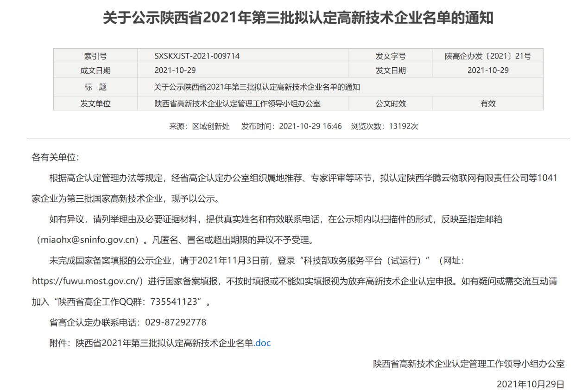Viewport: 588px width, 392px height.
Task: Click the 发文日期 value 2021-10-29
Action: click(487, 71)
